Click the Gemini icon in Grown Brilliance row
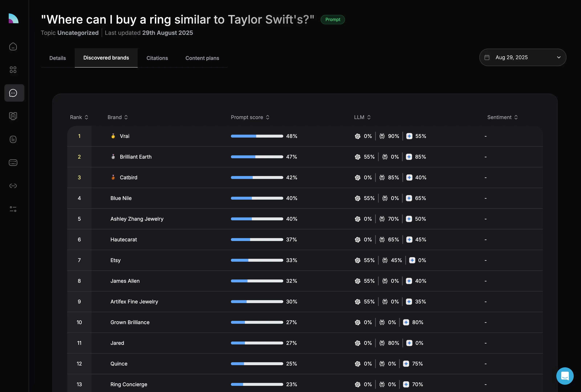Screen dimensions: 581x392 [x=406, y=322]
